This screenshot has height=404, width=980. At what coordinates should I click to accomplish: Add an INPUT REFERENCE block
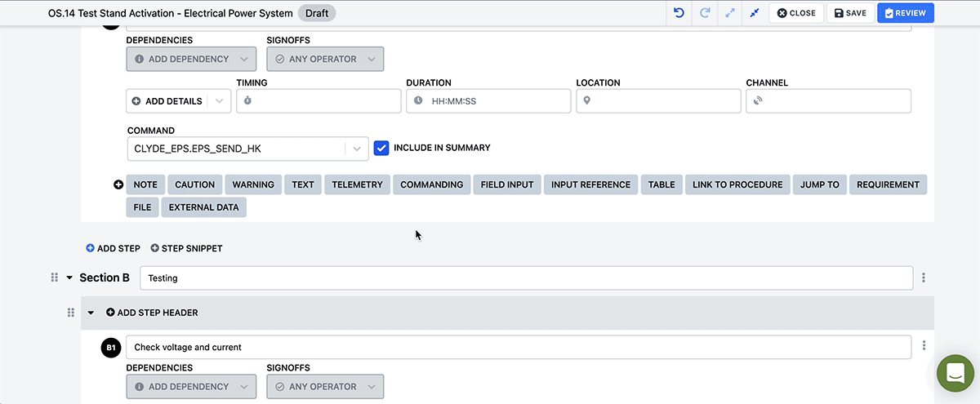(x=590, y=184)
